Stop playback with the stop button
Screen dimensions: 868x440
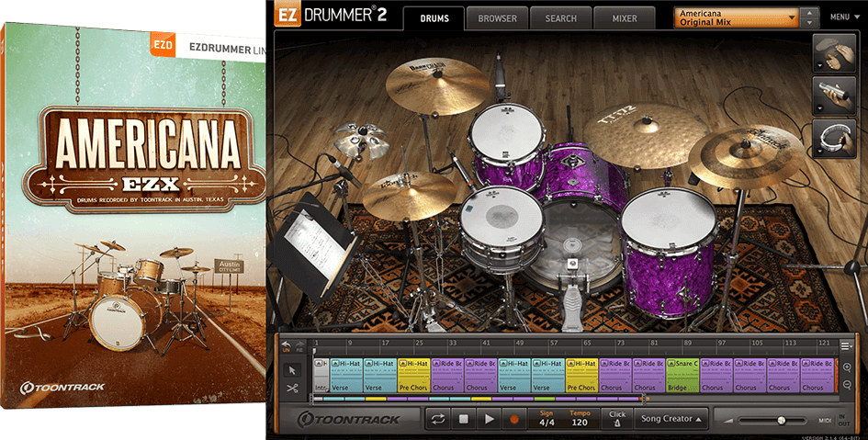point(463,420)
